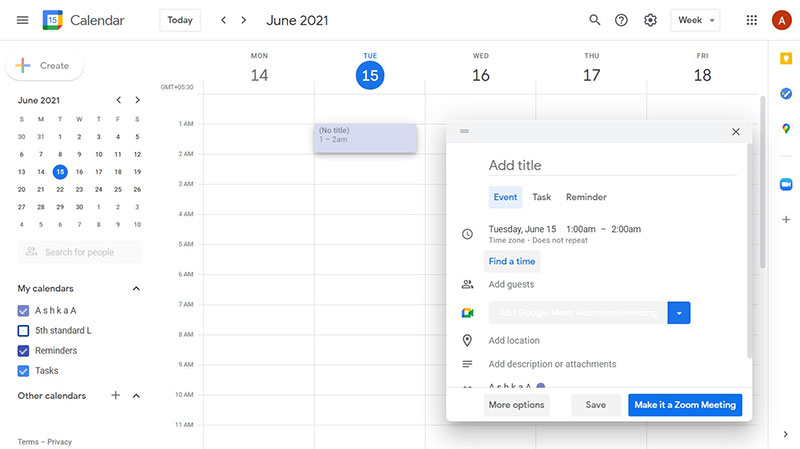The height and width of the screenshot is (449, 800).
Task: Open Zoom add-on in side panel
Action: pyautogui.click(x=785, y=184)
